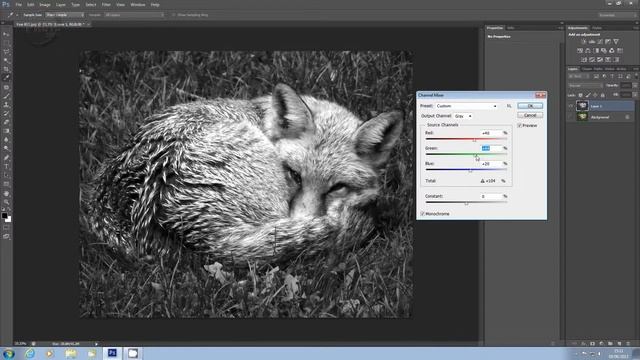The image size is (640, 360).
Task: Select the Quick Selection tool
Action: tap(6, 60)
